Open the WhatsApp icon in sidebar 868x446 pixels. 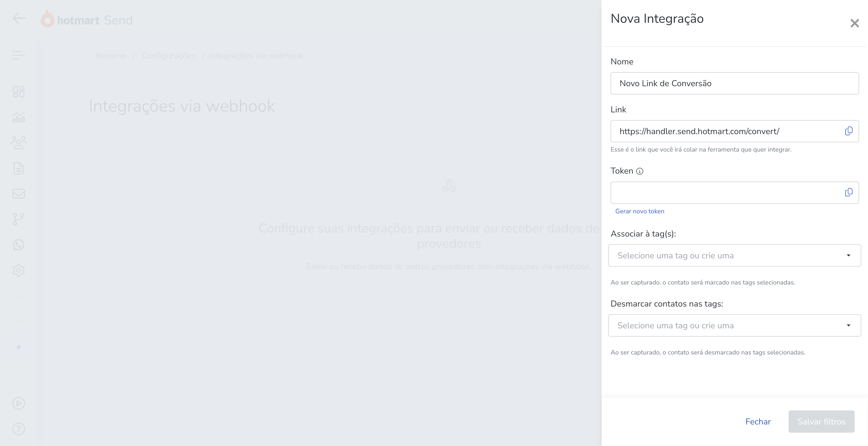pyautogui.click(x=19, y=245)
